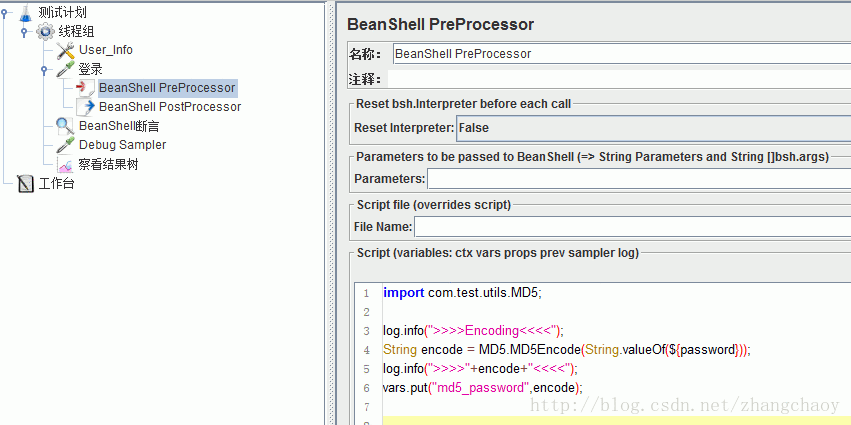851x425 pixels.
Task: Click into the 名称 name field
Action: [620, 54]
